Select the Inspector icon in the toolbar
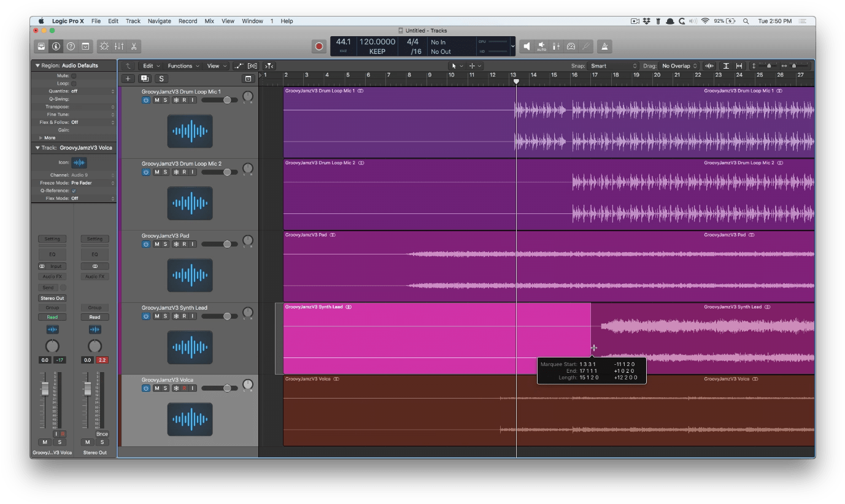 (x=56, y=46)
